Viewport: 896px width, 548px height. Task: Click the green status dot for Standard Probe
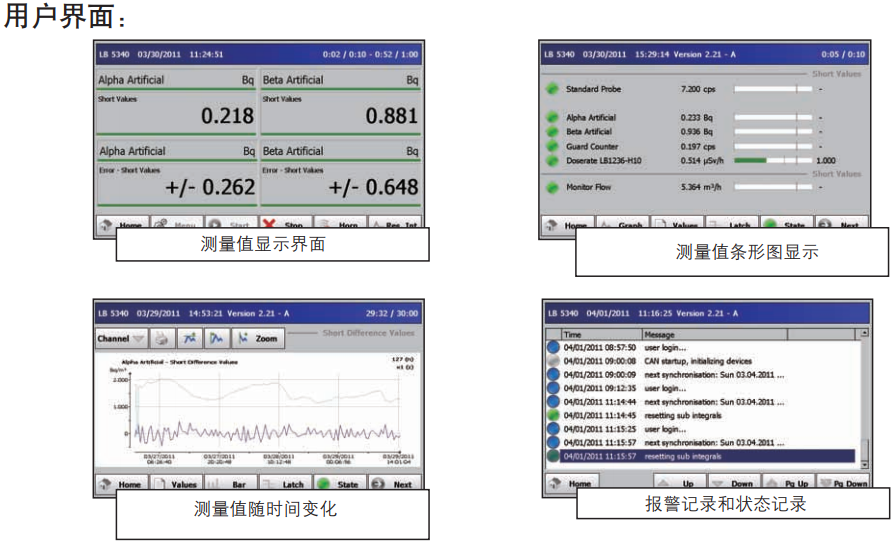point(551,89)
